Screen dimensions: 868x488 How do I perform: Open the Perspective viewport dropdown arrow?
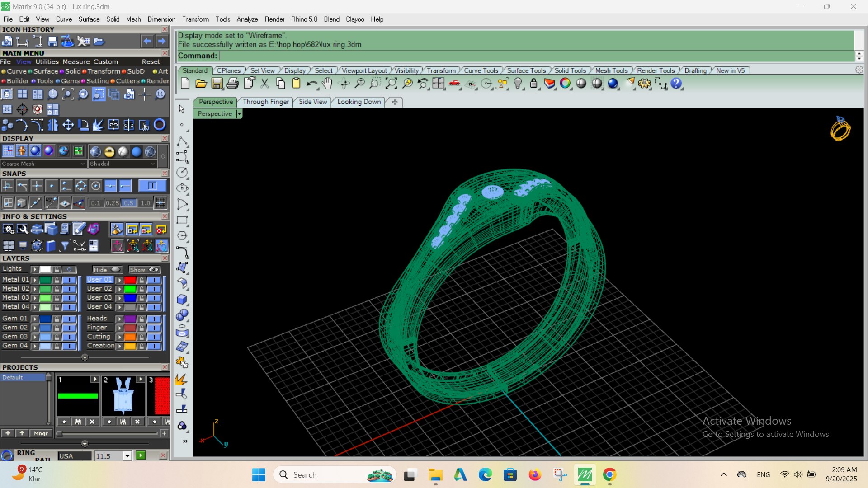tap(239, 114)
